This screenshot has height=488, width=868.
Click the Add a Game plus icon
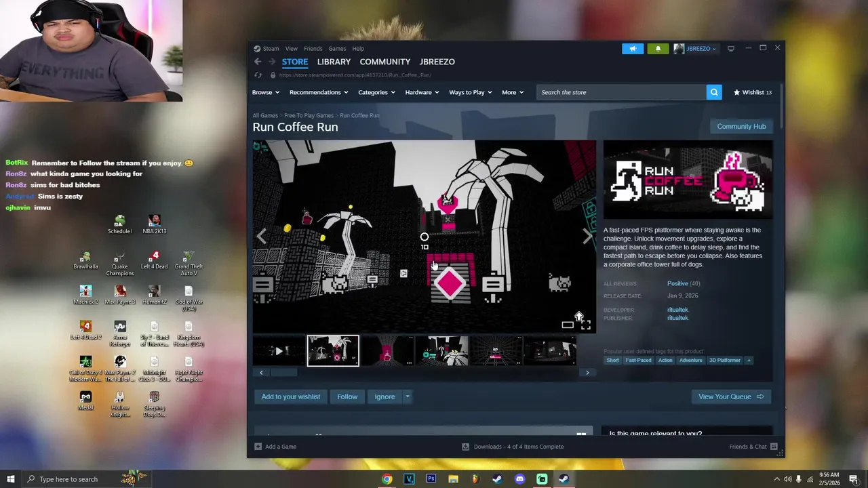click(258, 447)
